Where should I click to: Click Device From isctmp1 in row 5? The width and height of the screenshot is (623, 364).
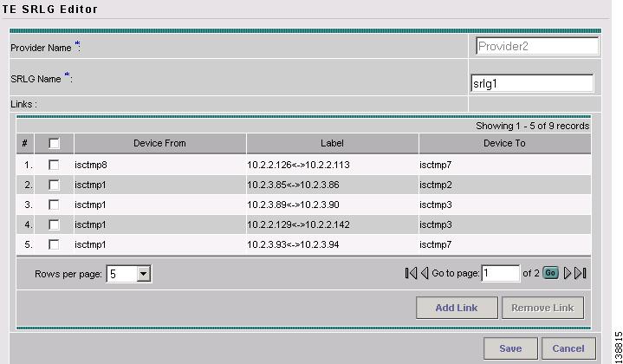(90, 244)
